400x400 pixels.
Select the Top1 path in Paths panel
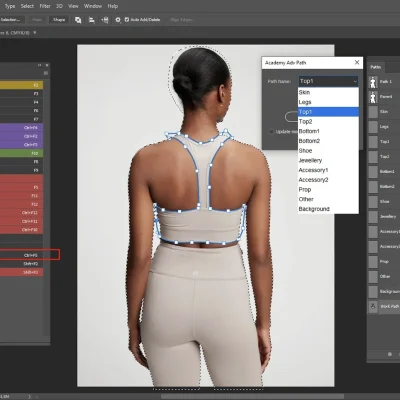pyautogui.click(x=384, y=142)
